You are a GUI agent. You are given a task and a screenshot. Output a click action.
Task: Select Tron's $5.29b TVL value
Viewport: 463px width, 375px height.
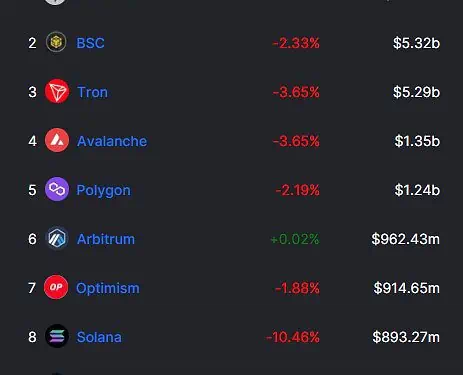tap(416, 92)
